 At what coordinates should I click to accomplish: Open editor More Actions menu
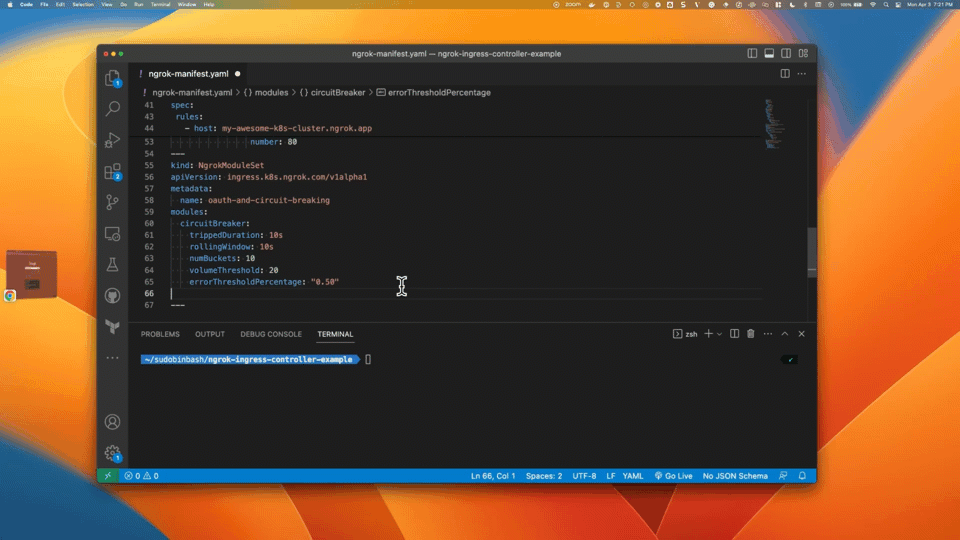(x=801, y=73)
